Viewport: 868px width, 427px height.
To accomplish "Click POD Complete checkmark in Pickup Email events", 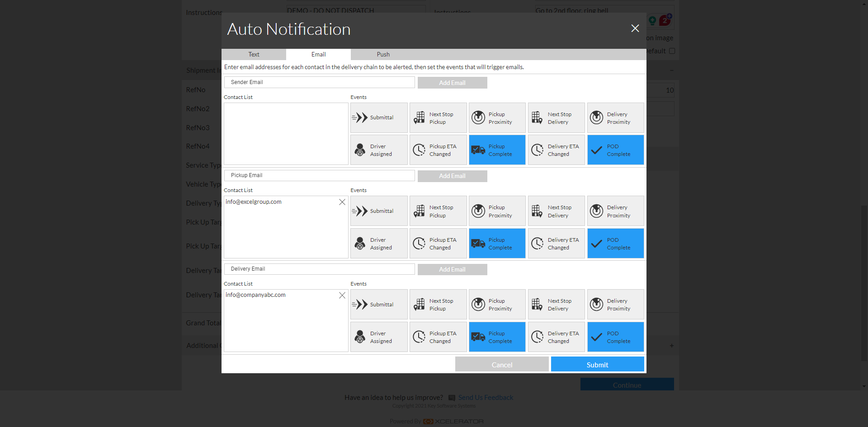I will click(x=597, y=244).
